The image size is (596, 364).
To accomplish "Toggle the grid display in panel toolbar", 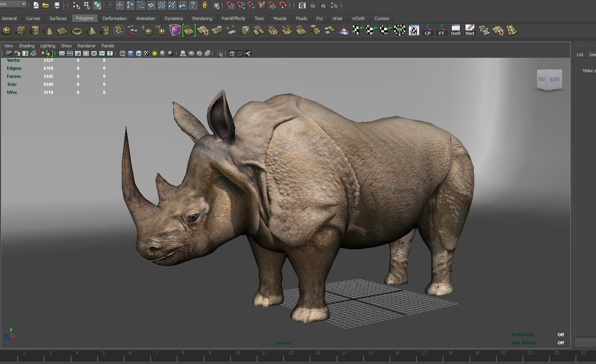I will pyautogui.click(x=62, y=53).
